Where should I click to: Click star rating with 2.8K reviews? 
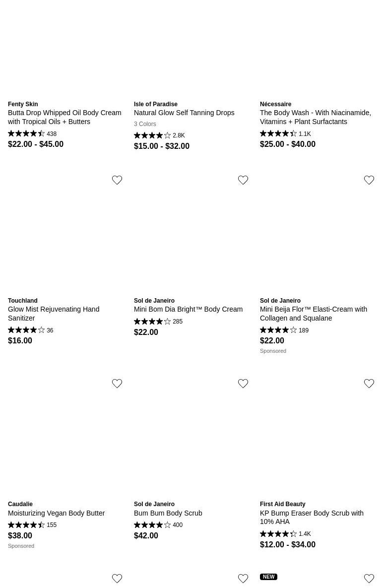coord(152,135)
